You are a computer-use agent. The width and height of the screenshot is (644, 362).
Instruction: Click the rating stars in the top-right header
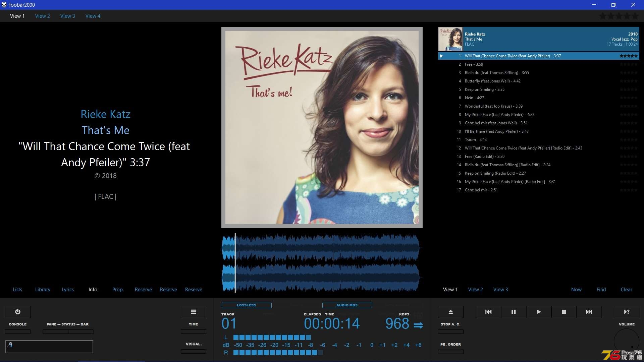click(619, 16)
